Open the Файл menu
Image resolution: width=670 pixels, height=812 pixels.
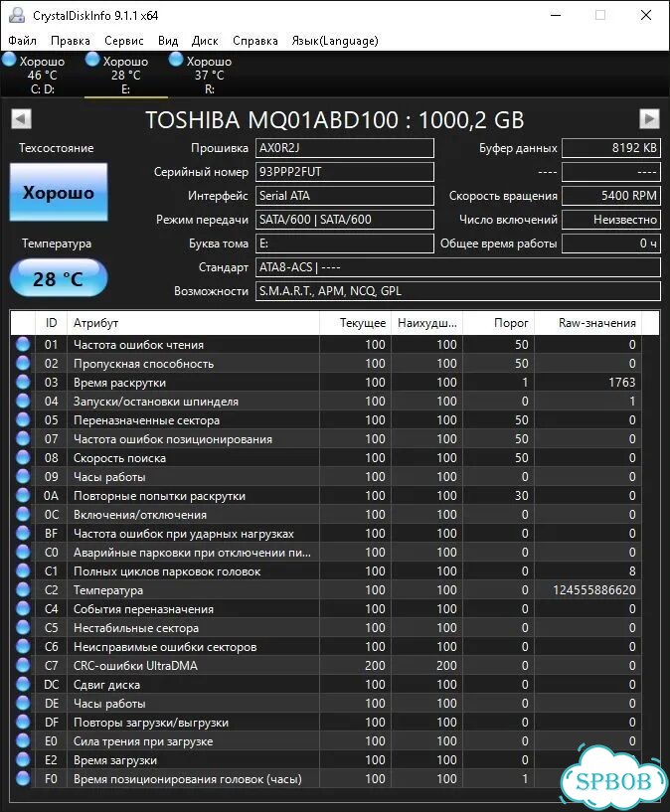tap(22, 41)
